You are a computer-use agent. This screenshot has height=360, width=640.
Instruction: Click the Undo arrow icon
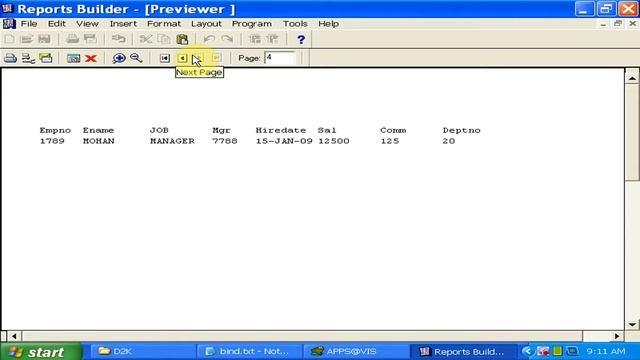coord(209,39)
